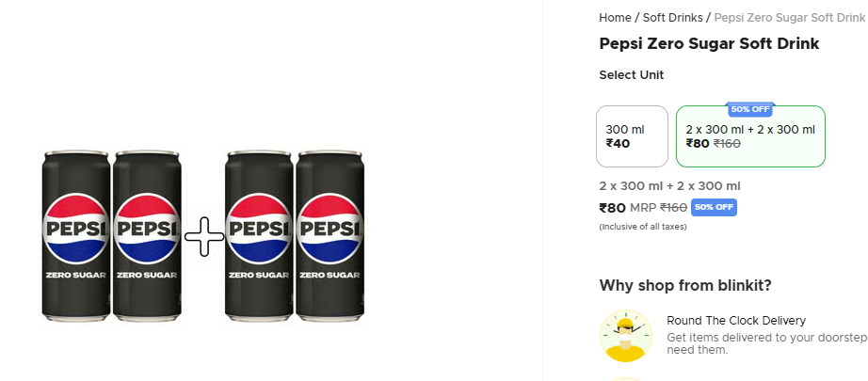Click the second Pepsi Zero Sugar can
Viewport: 868px width, 381px height.
point(147,236)
